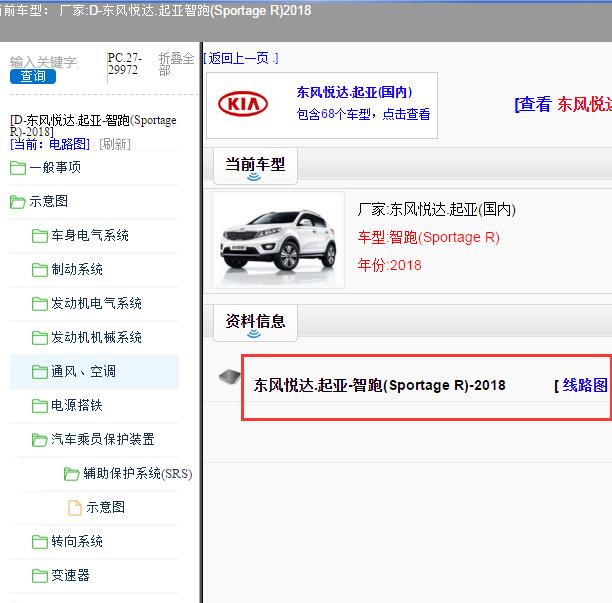Click the 车型:智跑(Sportage R) text
Screen dimensions: 612x603
pyautogui.click(x=429, y=237)
